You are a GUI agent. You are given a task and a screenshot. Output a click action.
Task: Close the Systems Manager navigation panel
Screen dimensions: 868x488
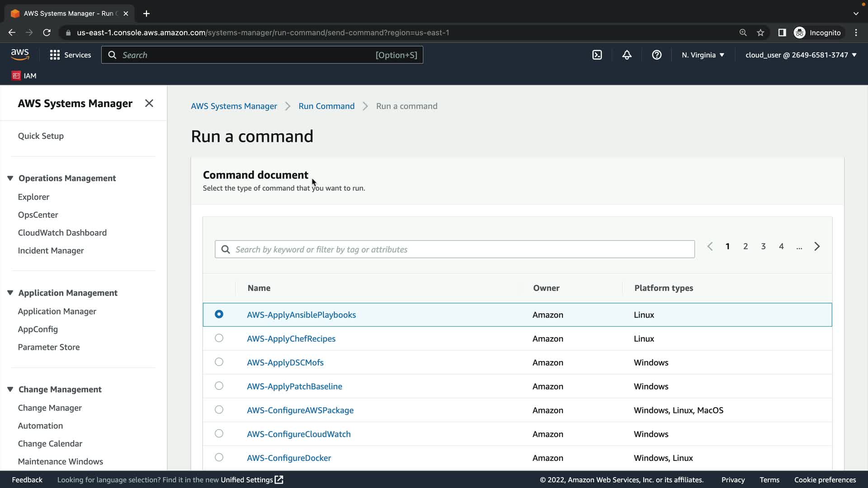point(149,103)
